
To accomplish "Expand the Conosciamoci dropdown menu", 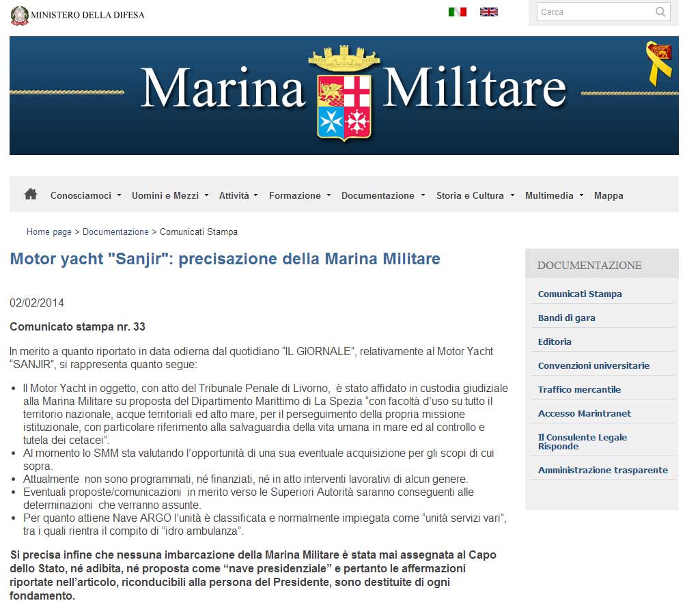I will 85,195.
